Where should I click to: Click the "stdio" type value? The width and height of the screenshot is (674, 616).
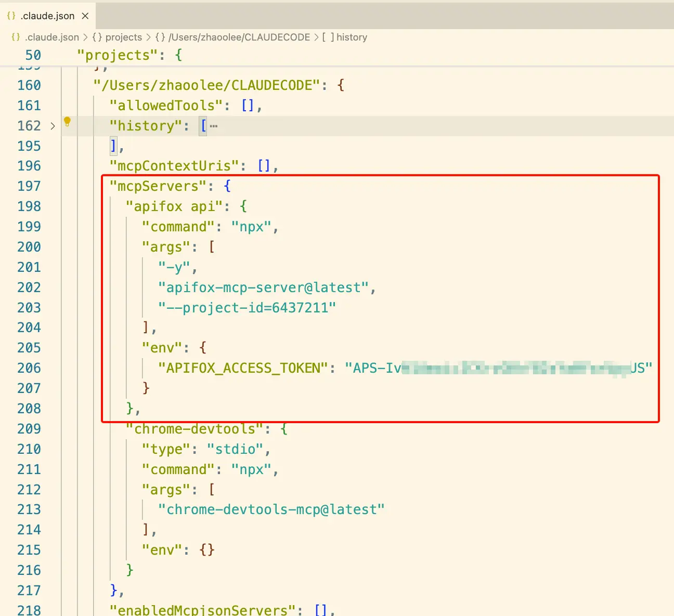click(235, 449)
